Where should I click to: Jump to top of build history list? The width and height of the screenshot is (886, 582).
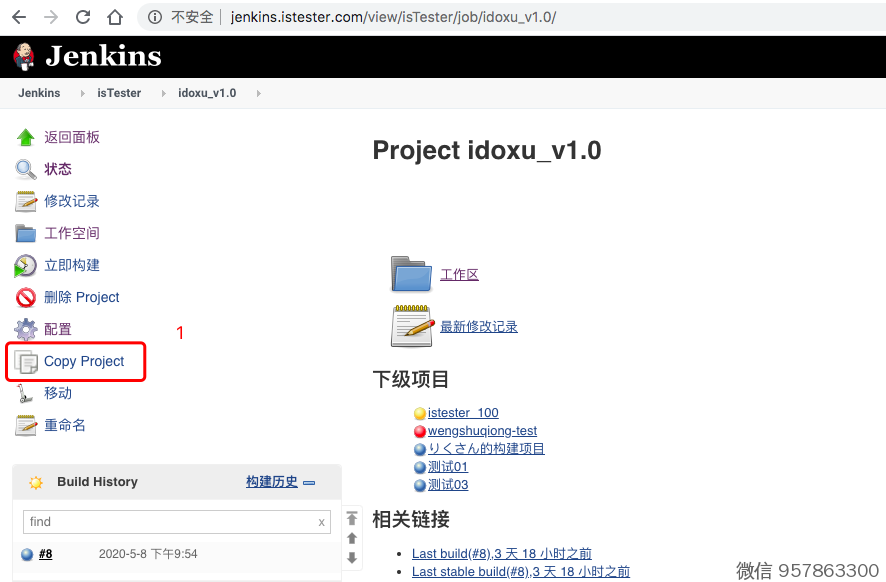[x=352, y=518]
